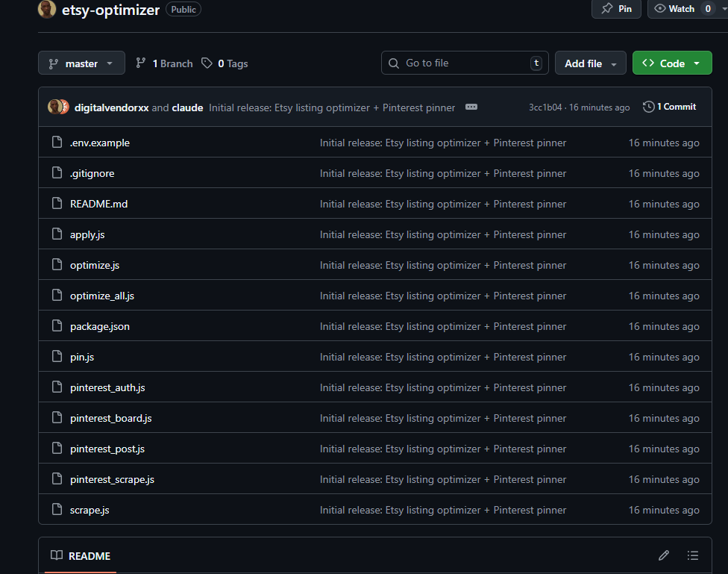Pin the etsy-optimizer repository
Screen dimensions: 728x574
pyautogui.click(x=616, y=9)
